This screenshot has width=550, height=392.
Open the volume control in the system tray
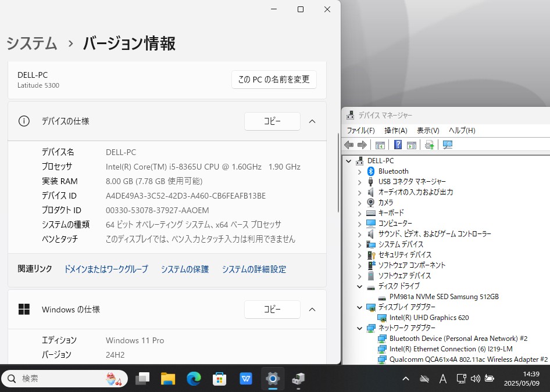coord(475,378)
